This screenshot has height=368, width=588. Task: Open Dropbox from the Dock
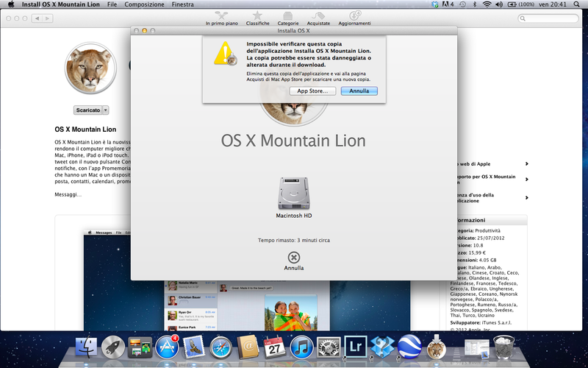(382, 347)
